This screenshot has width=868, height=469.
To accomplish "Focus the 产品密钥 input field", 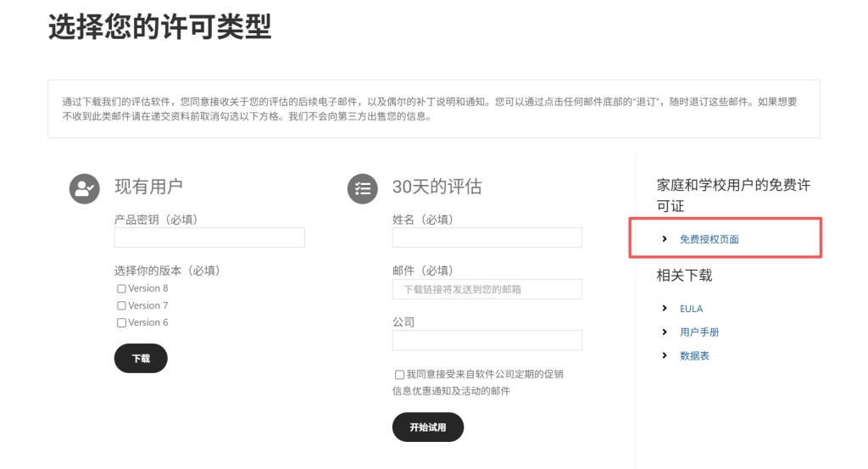I will coord(209,237).
